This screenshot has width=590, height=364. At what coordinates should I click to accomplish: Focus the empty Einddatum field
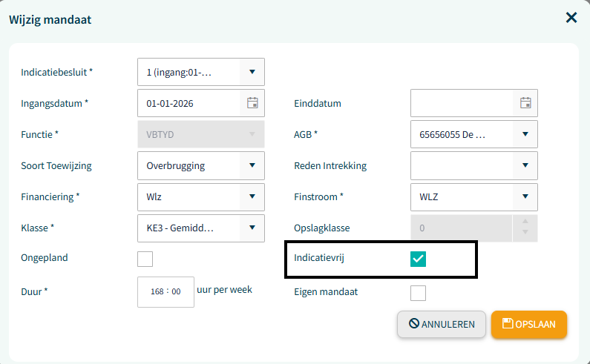(x=462, y=103)
